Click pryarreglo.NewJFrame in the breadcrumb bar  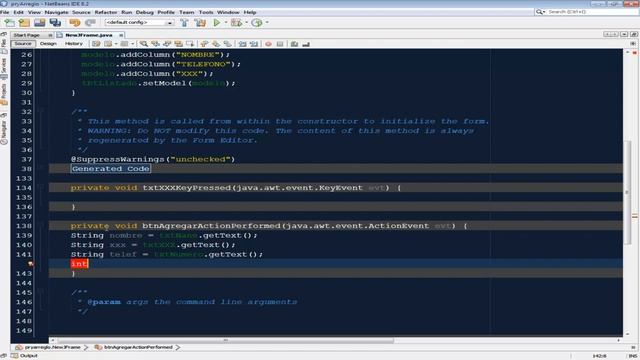[x=52, y=347]
